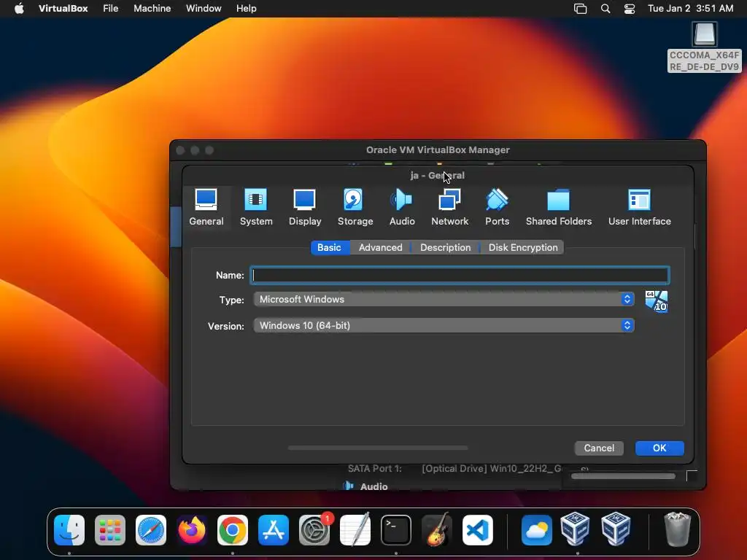Open the Ports settings section
The width and height of the screenshot is (747, 560).
(497, 208)
